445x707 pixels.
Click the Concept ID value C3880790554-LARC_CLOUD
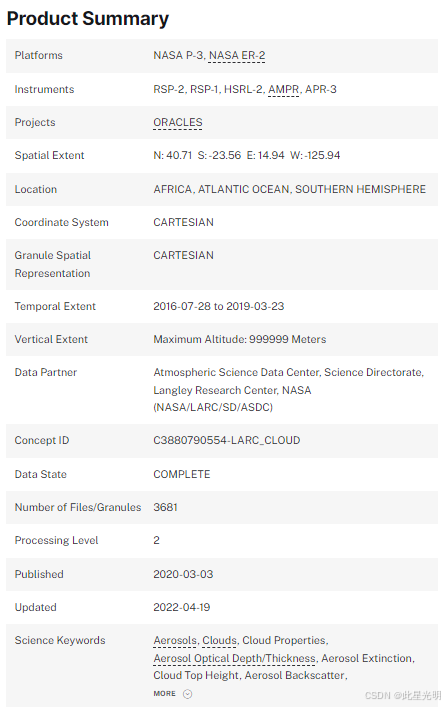pyautogui.click(x=226, y=441)
